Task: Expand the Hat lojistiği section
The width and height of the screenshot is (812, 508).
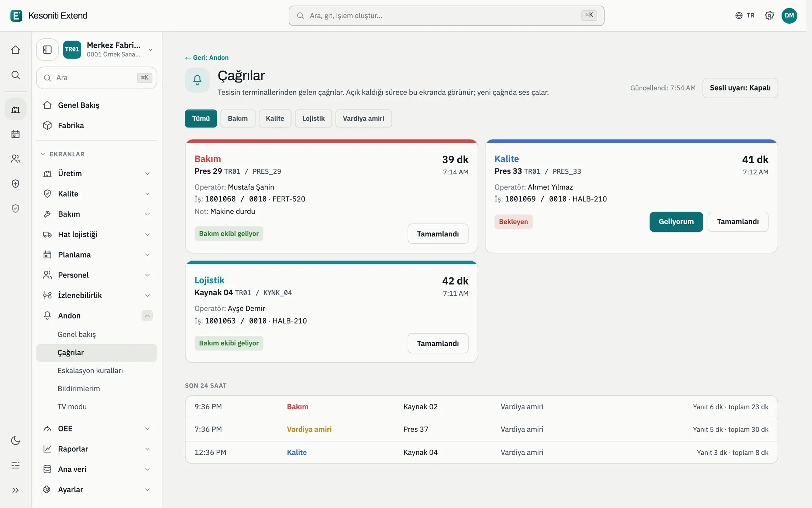Action: [x=97, y=234]
